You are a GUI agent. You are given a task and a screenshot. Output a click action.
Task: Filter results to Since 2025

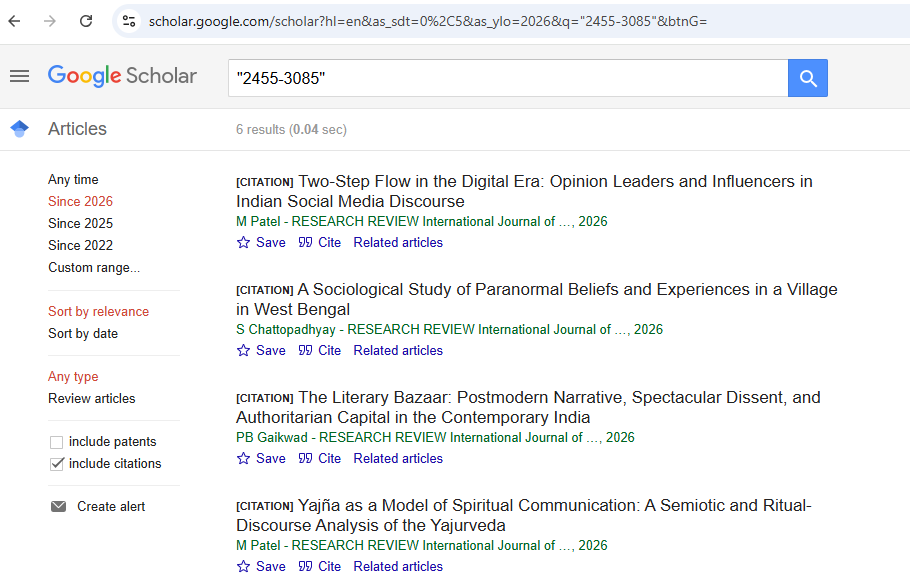(80, 224)
